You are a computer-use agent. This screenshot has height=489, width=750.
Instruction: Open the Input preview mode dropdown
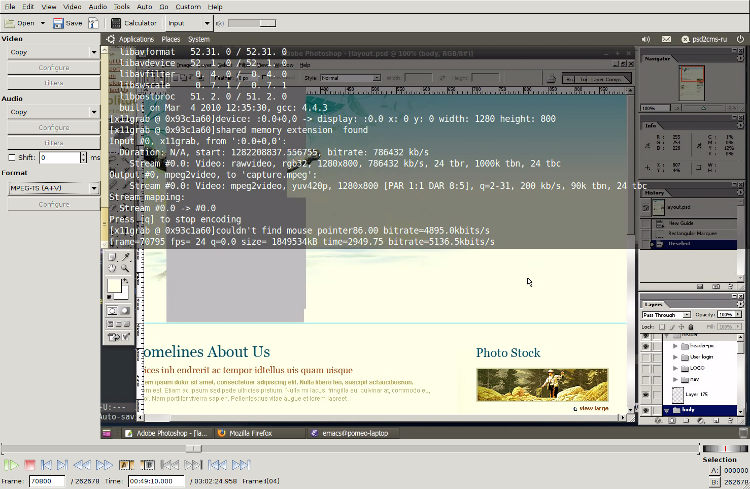pos(189,23)
